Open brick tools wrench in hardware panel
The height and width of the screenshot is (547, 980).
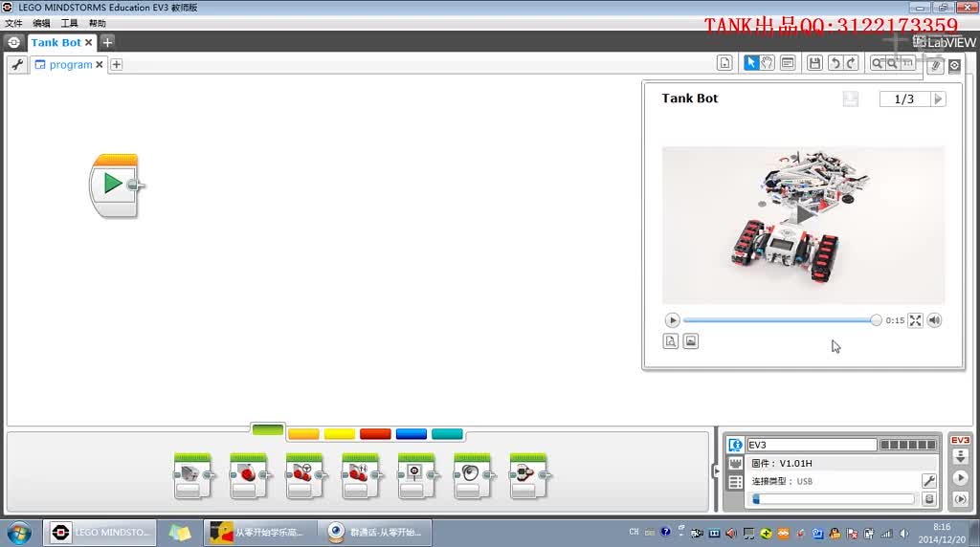(928, 481)
